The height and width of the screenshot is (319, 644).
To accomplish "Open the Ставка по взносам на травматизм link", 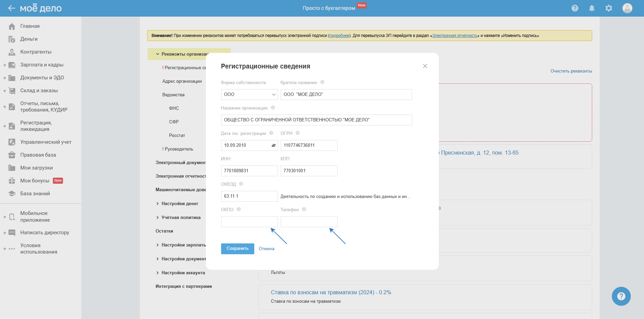I will [x=331, y=292].
